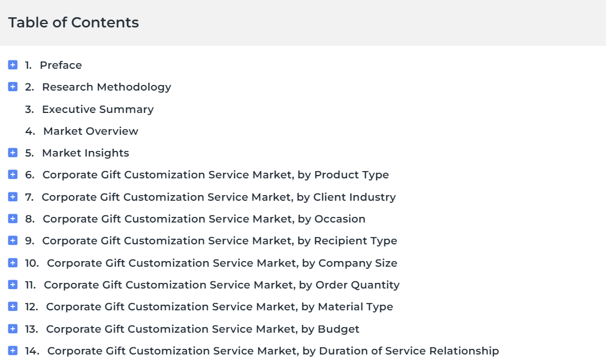Expand the by Order Quantity plus icon
Image resolution: width=606 pixels, height=364 pixels.
click(13, 285)
